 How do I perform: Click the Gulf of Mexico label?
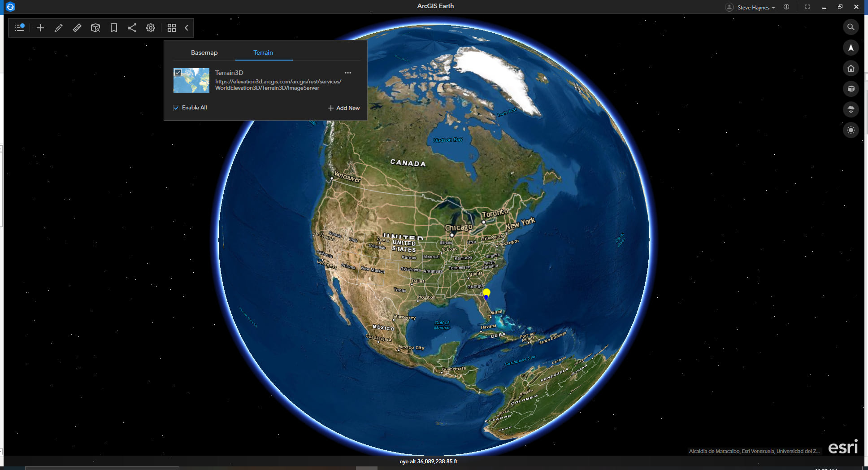pos(442,325)
